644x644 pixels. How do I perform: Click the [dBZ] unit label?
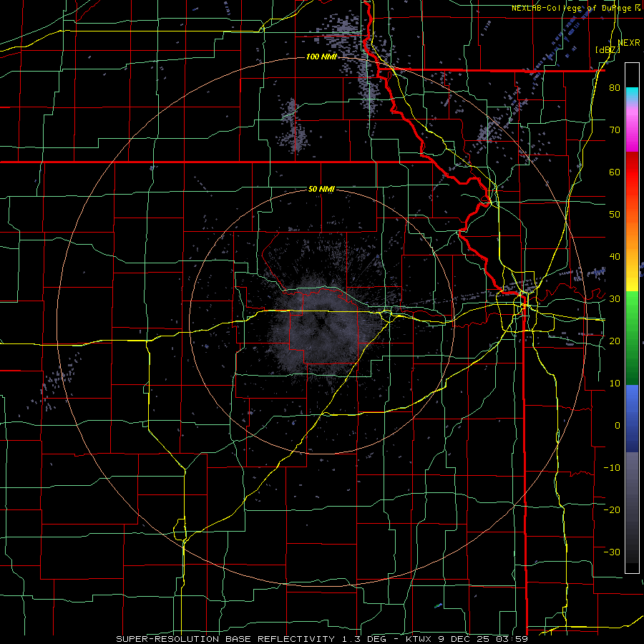[x=608, y=50]
